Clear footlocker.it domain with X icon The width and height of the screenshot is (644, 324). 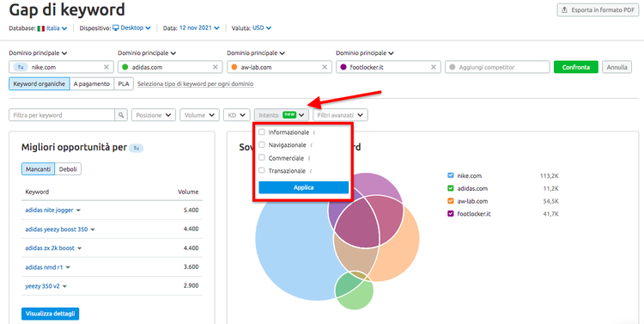pyautogui.click(x=434, y=67)
